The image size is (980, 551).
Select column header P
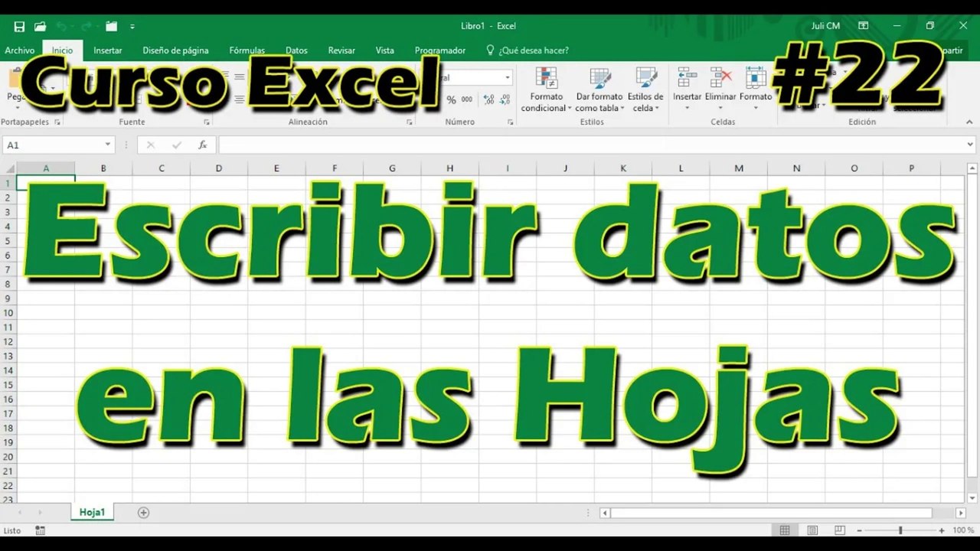pos(912,168)
